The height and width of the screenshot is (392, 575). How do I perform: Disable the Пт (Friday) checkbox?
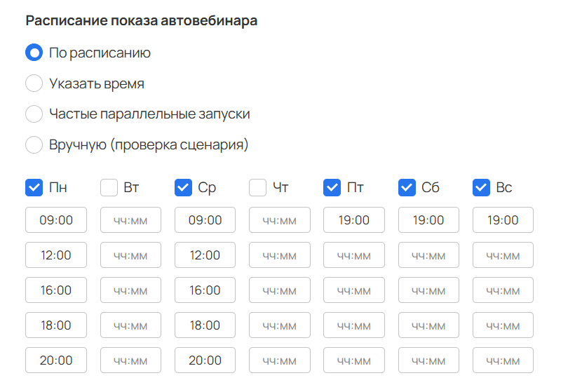332,187
